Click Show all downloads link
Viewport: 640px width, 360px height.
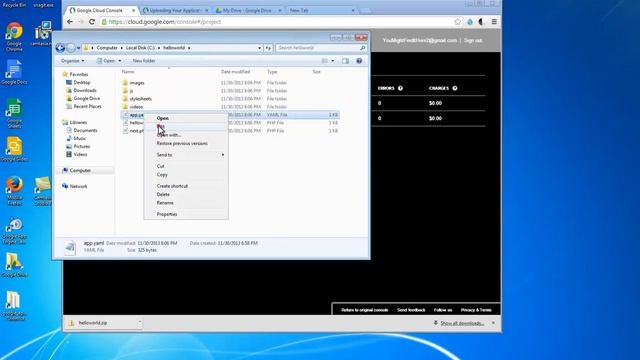click(x=462, y=323)
